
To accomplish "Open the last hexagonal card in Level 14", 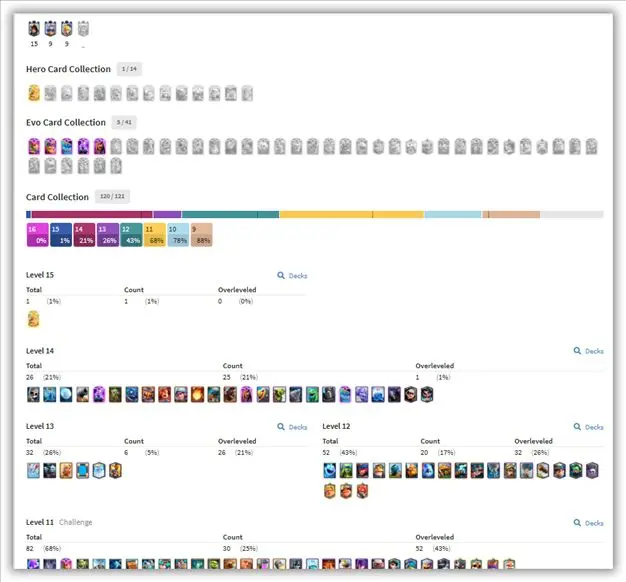I will (427, 394).
